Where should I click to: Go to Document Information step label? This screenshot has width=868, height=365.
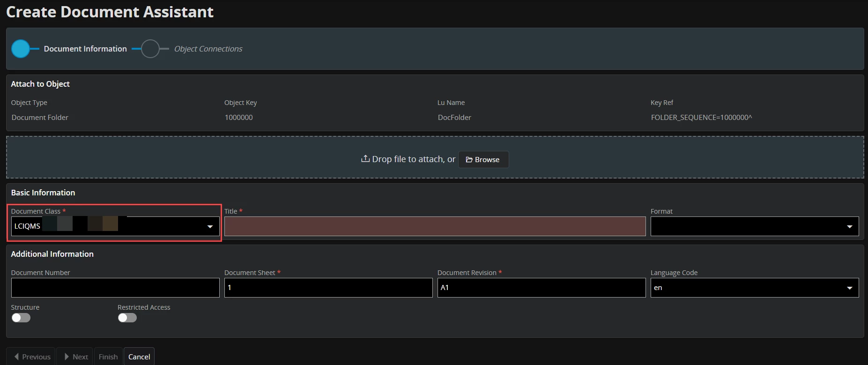[x=85, y=49]
